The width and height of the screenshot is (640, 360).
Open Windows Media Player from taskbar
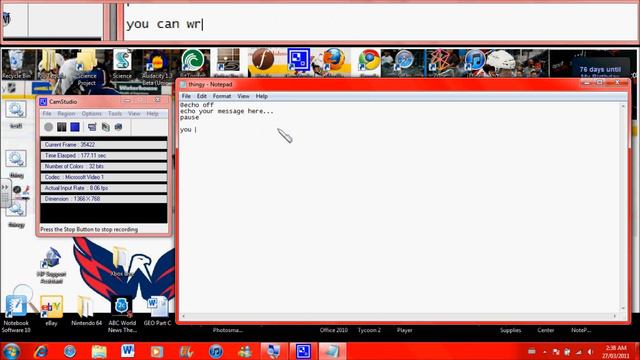pyautogui.click(x=157, y=351)
